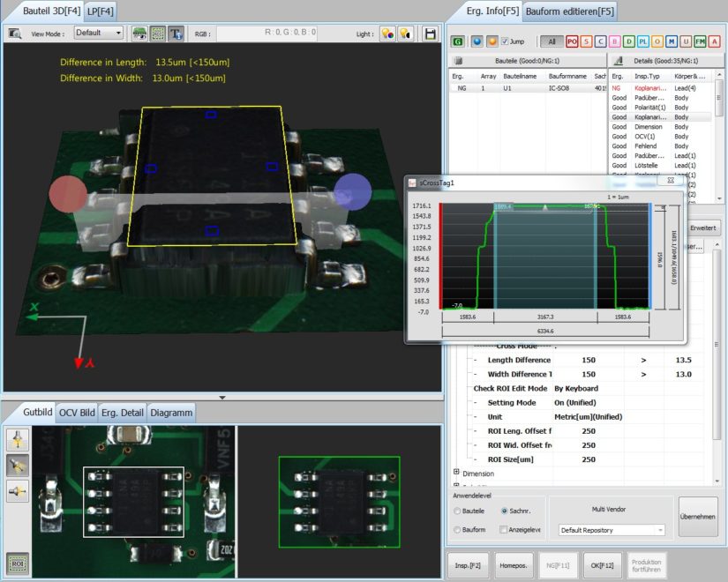Select the orange O defect filter
The width and height of the screenshot is (728, 582).
coord(657,41)
